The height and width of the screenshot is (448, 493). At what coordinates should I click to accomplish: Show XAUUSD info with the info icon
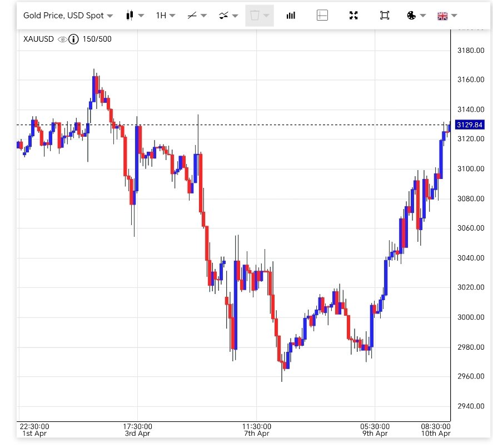point(73,39)
